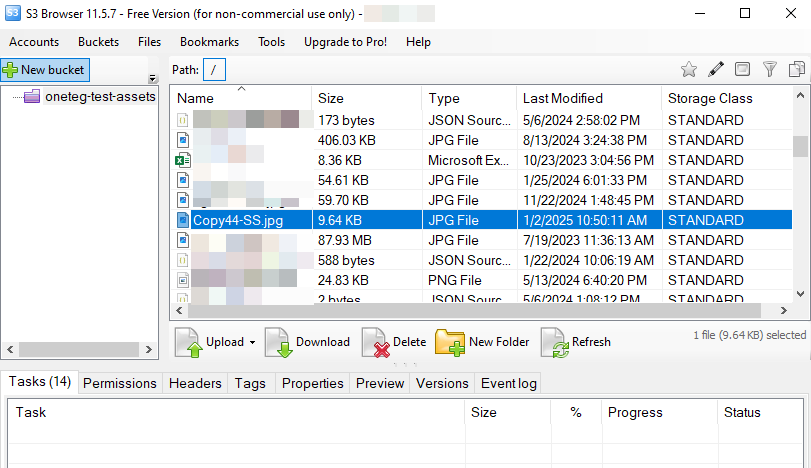Create a New Folder
The height and width of the screenshot is (468, 811).
(x=482, y=342)
